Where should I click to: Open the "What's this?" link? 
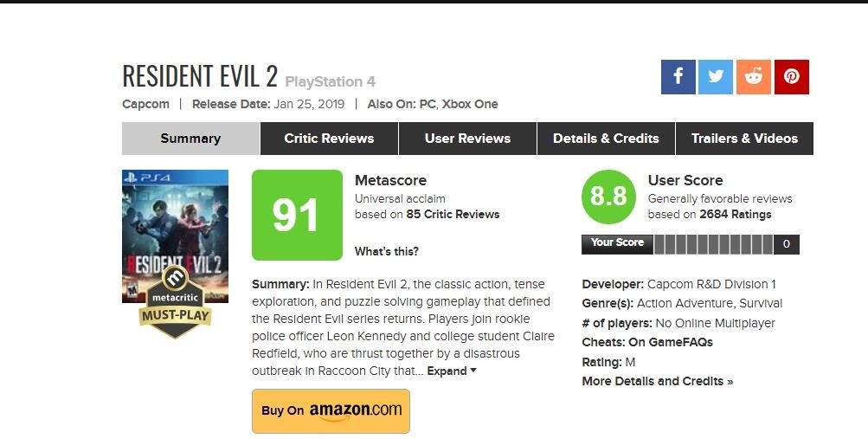pos(387,251)
